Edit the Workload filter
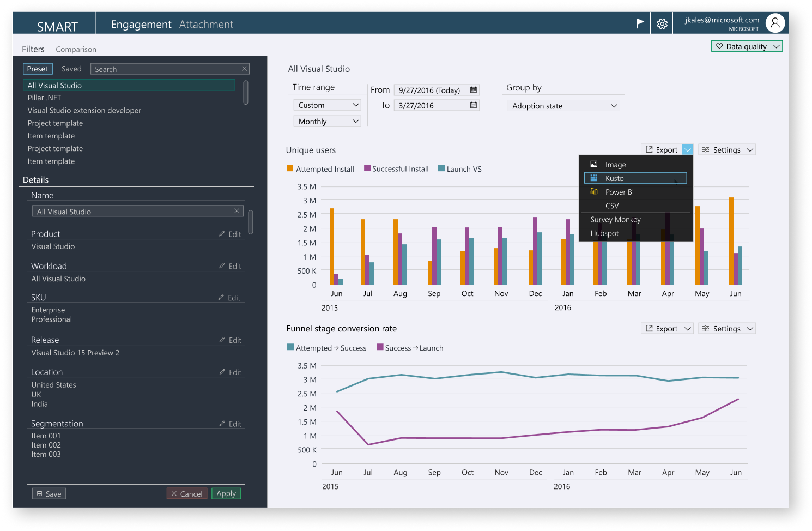 [x=230, y=266]
